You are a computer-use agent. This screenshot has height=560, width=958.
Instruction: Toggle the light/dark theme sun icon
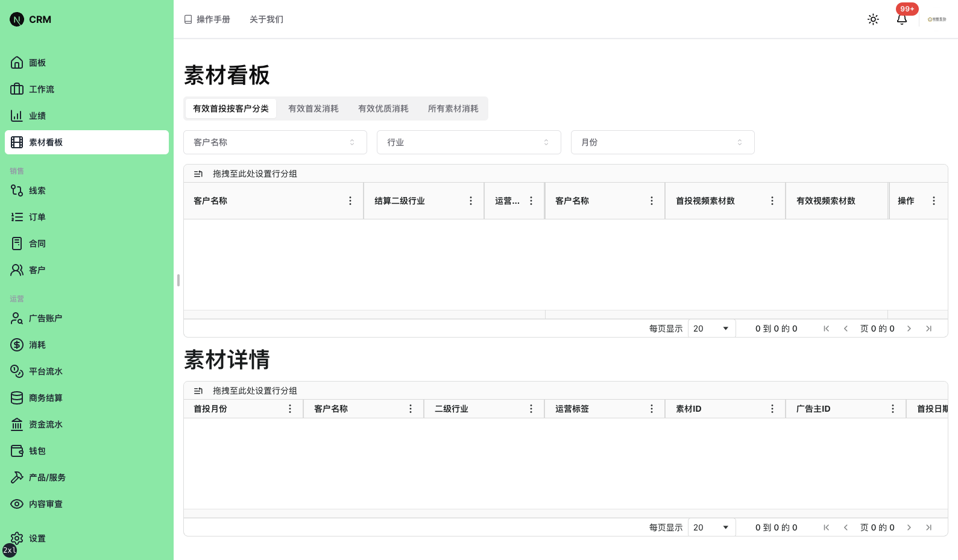pyautogui.click(x=873, y=19)
